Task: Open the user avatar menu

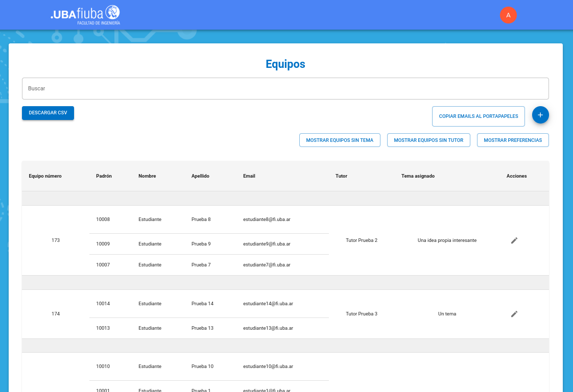Action: point(508,15)
